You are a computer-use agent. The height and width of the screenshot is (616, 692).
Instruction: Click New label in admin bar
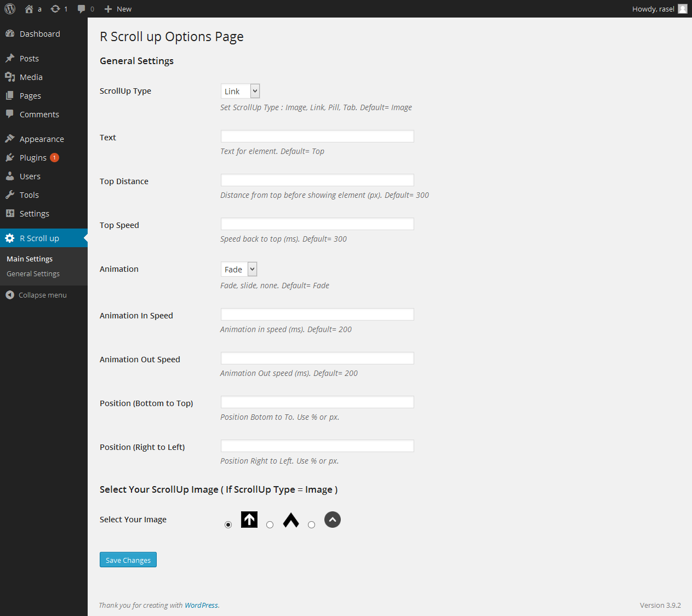click(124, 9)
